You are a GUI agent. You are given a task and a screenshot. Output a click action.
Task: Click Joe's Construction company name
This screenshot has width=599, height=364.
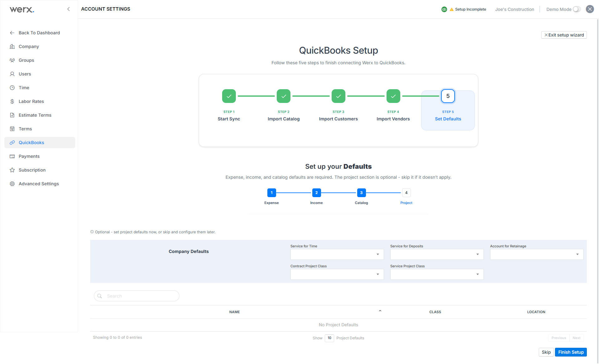click(x=515, y=9)
